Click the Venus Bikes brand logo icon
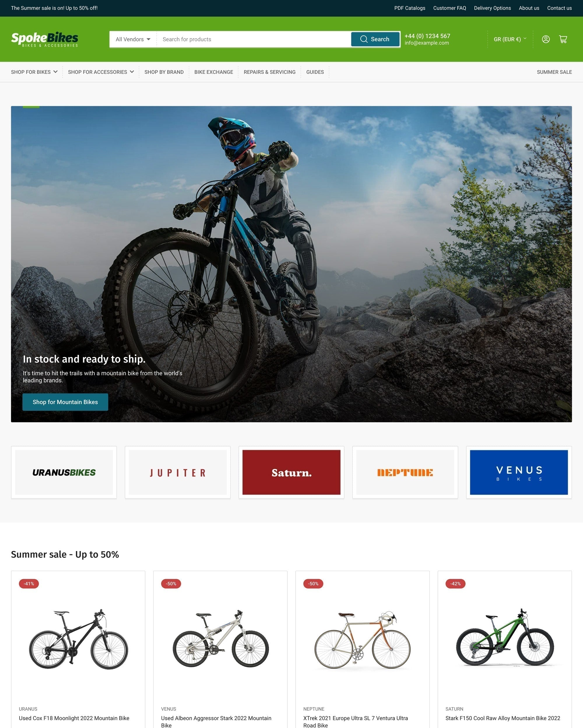Screen dimensions: 583x728 [518, 471]
